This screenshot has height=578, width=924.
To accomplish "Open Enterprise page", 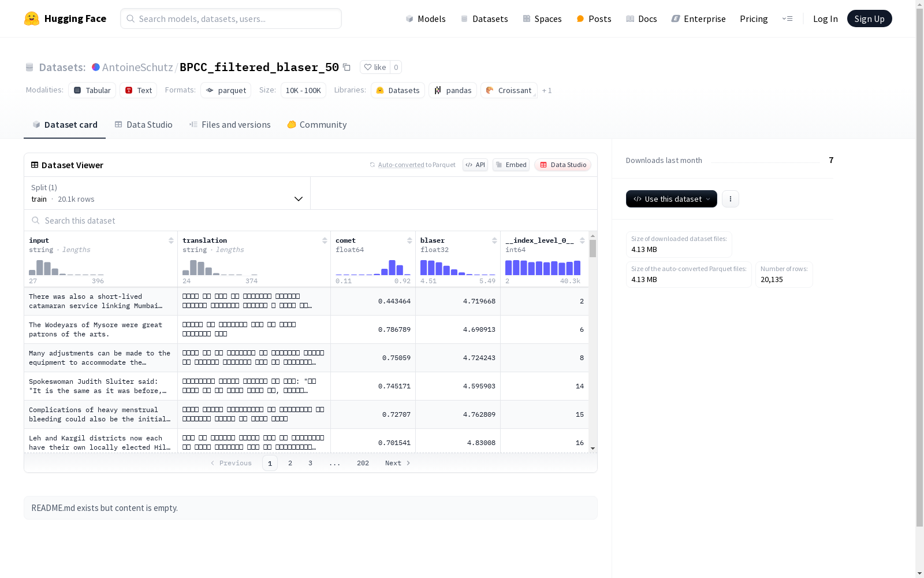I will click(x=698, y=18).
